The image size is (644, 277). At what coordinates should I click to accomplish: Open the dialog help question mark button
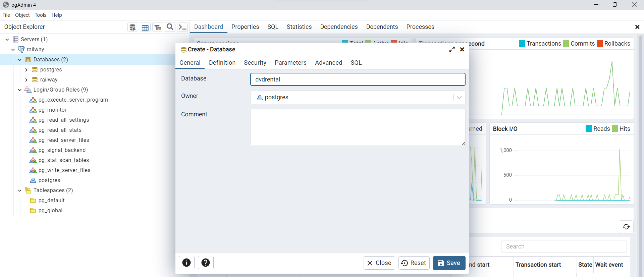206,263
